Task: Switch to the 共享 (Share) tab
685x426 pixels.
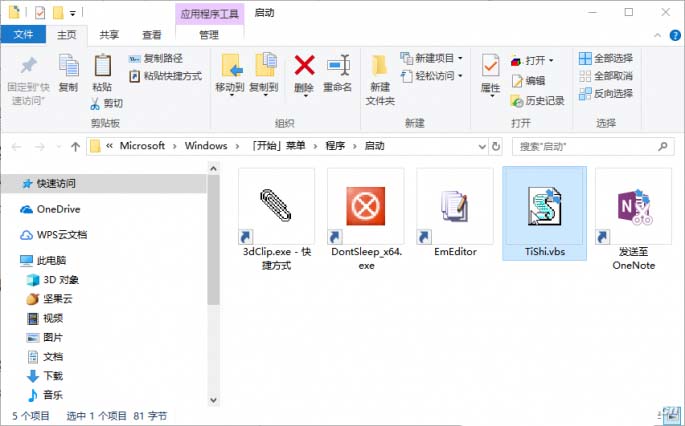Action: (109, 35)
